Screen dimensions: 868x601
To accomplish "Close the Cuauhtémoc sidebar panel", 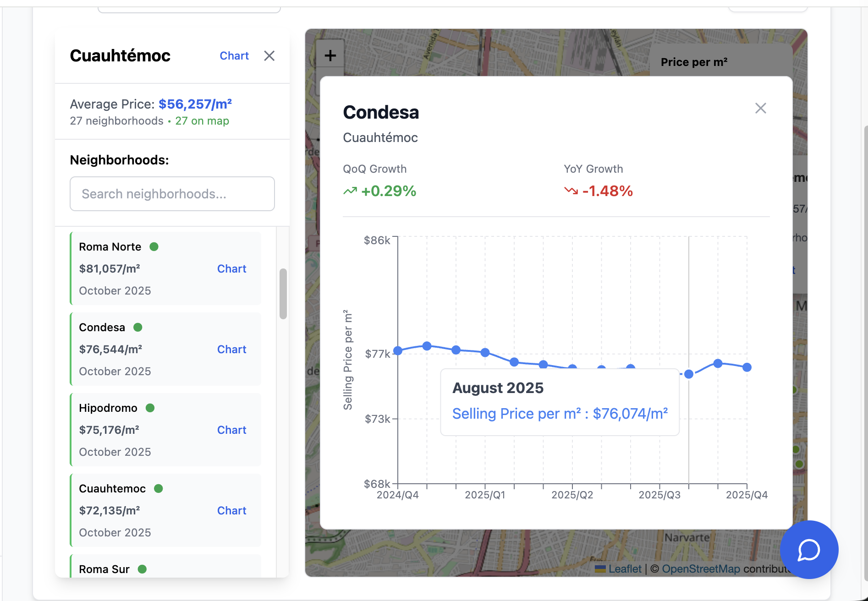I will coord(269,56).
